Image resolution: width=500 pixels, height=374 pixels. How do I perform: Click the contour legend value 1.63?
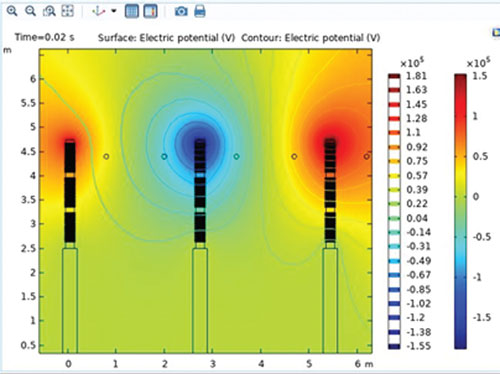tap(416, 90)
